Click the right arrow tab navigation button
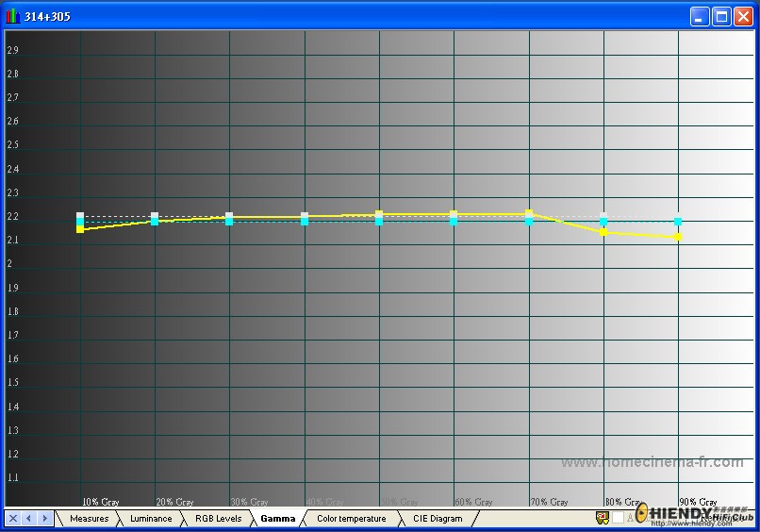The image size is (760, 532). coord(45,518)
